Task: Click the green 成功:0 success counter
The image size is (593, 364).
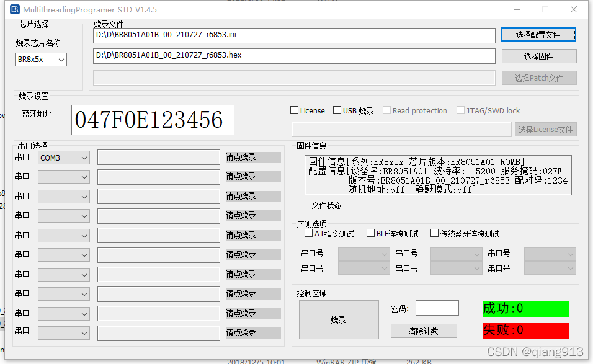Action: pos(525,309)
